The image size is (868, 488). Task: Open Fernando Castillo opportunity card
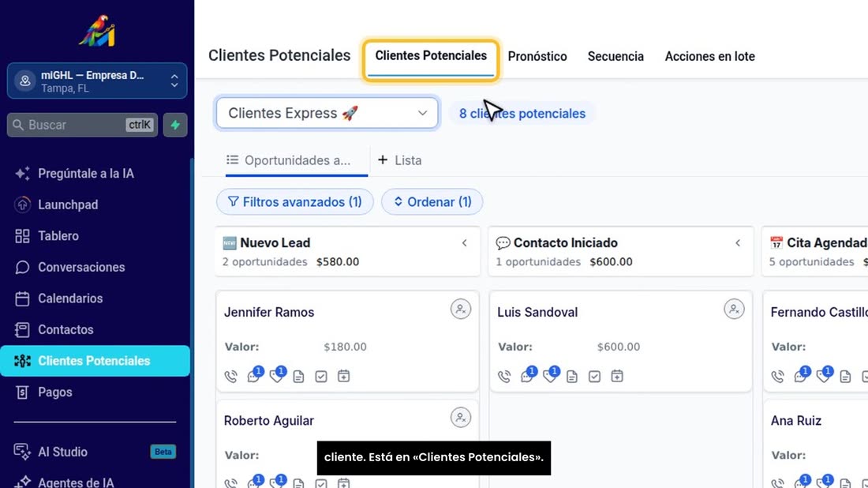coord(815,341)
